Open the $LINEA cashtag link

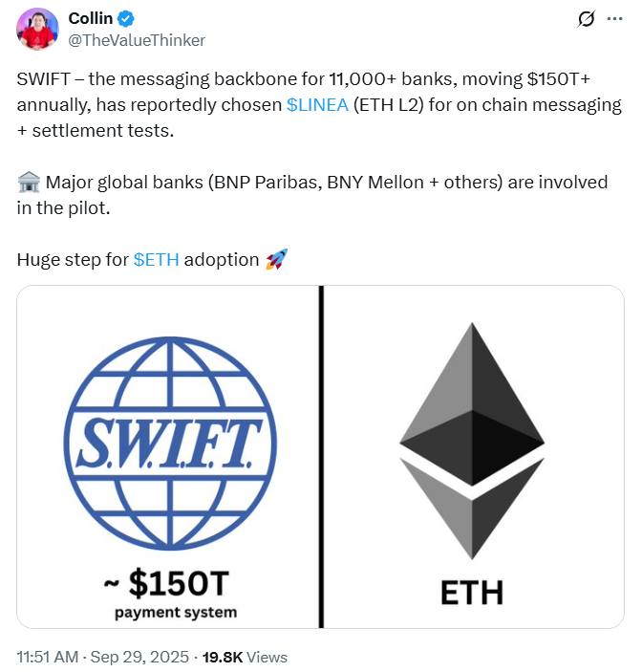(317, 105)
